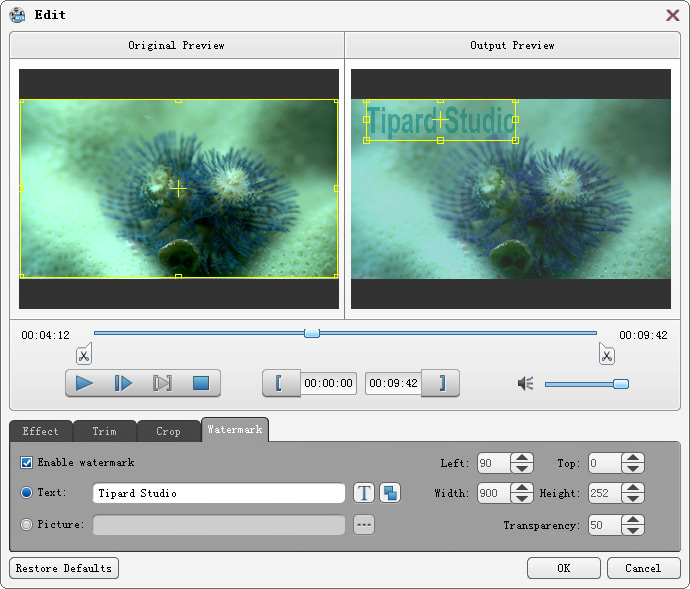Image resolution: width=690 pixels, height=589 pixels.
Task: Click the app icon in the title bar
Action: pyautogui.click(x=17, y=15)
